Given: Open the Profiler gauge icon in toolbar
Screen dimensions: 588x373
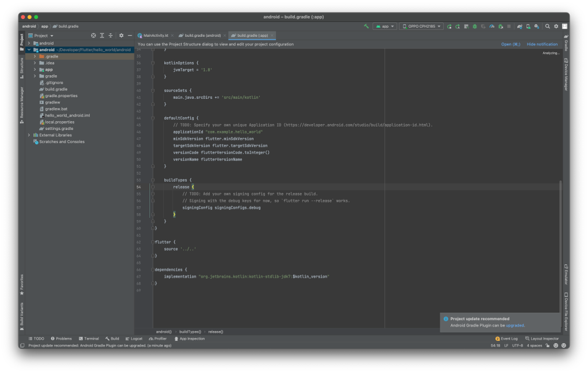Looking at the screenshot, I should click(x=491, y=26).
